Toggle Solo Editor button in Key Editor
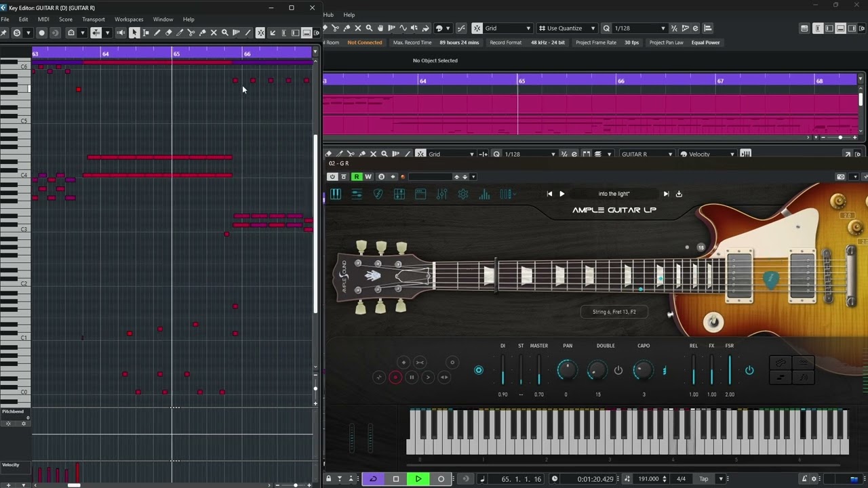The width and height of the screenshot is (868, 488). click(17, 33)
